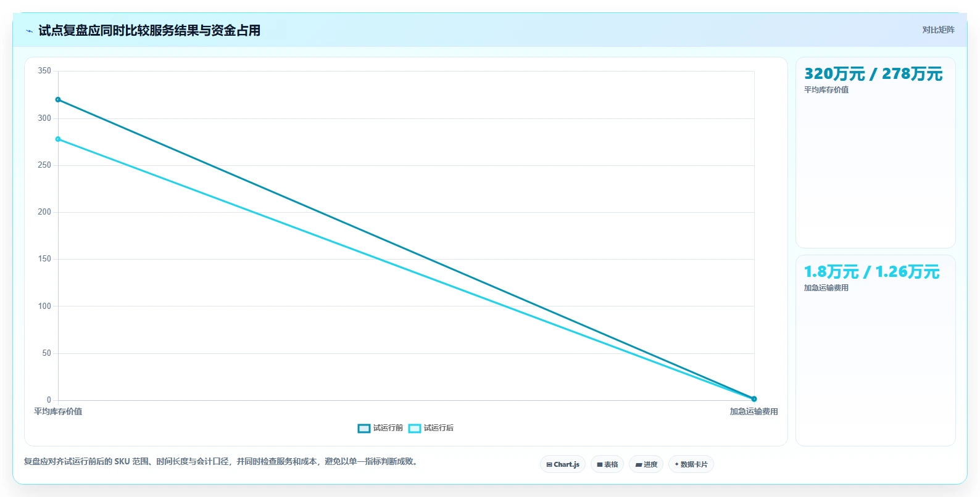
Task: Click the data point at 加急运输费用
Action: [x=754, y=399]
